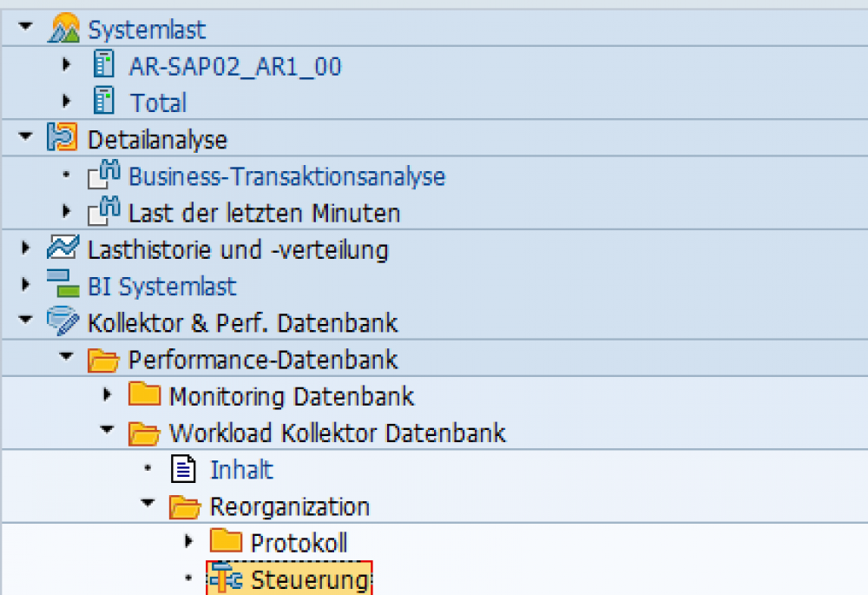
Task: Expand the Protokoll folder node
Action: (188, 542)
